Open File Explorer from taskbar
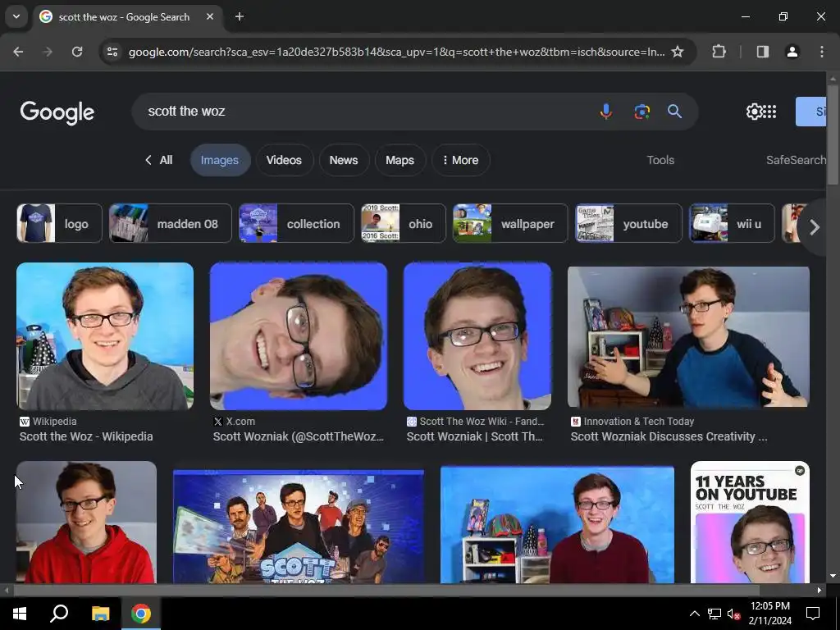The width and height of the screenshot is (840, 630). pyautogui.click(x=100, y=614)
